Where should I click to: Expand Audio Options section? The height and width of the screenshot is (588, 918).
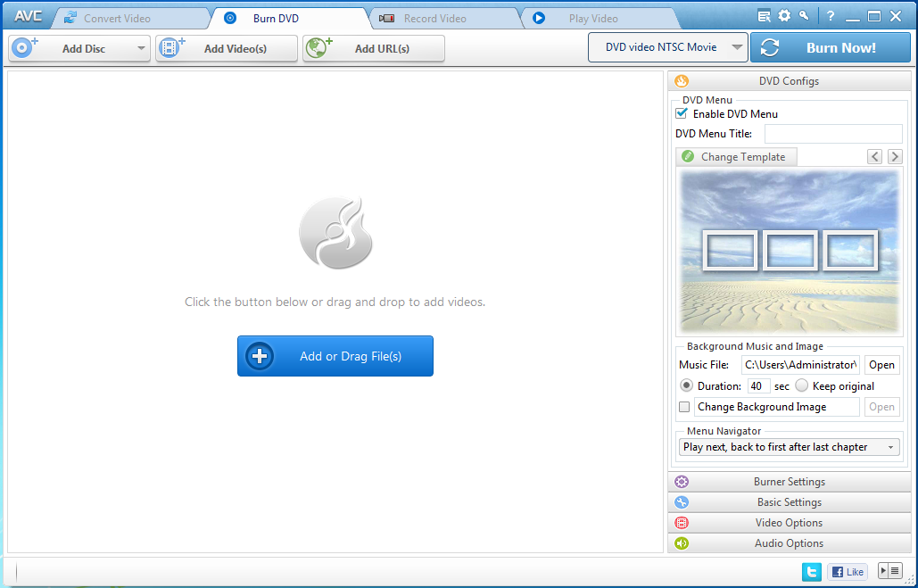point(790,542)
